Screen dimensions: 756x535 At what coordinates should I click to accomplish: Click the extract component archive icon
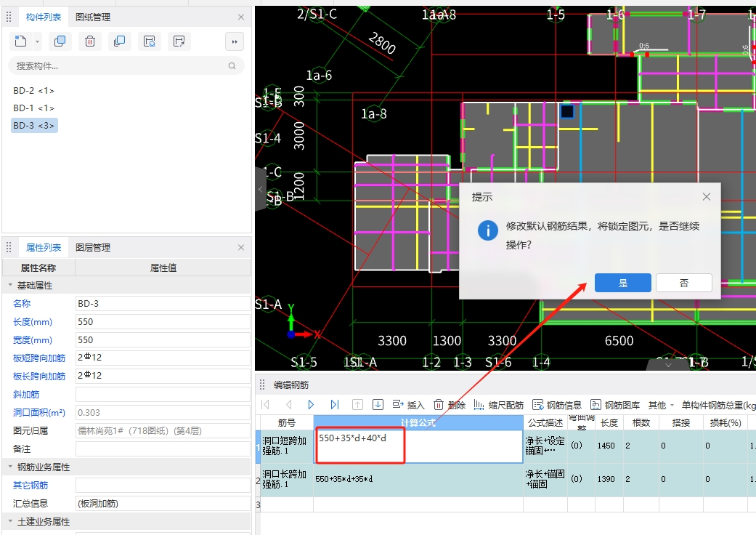(x=179, y=41)
